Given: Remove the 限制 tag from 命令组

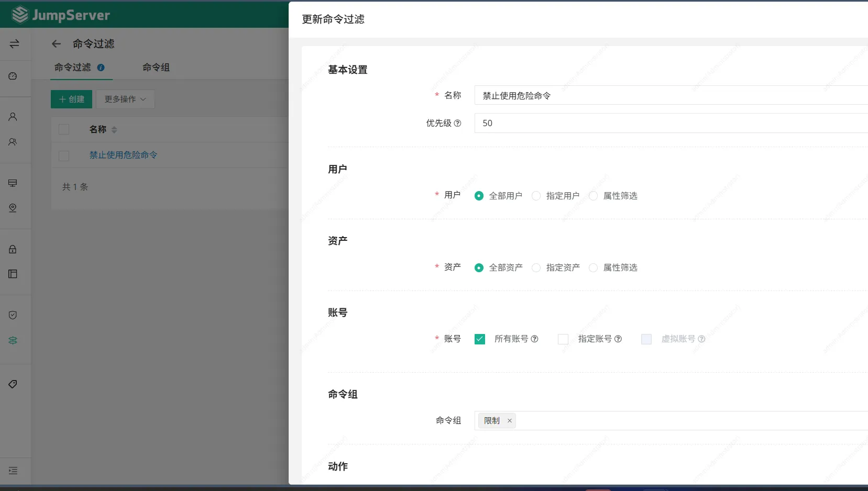Looking at the screenshot, I should (x=509, y=421).
